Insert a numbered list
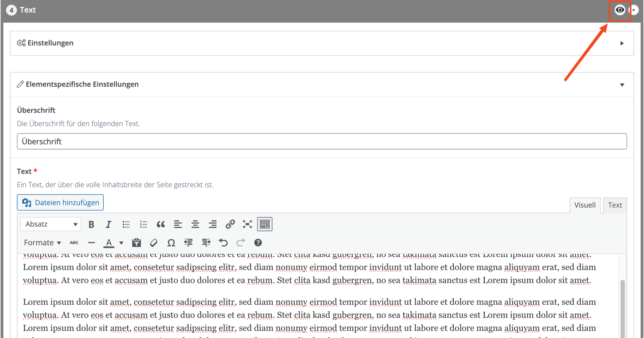This screenshot has width=644, height=338. (143, 224)
